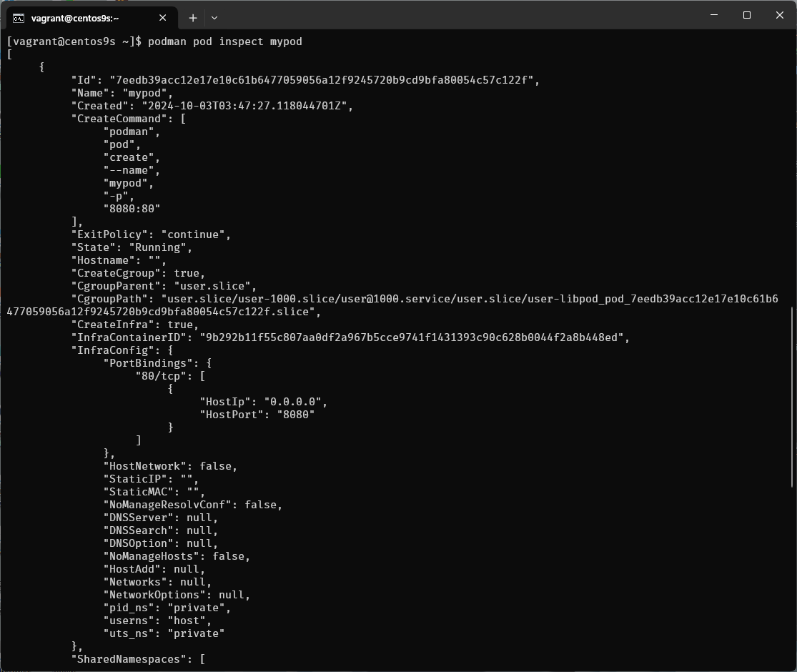797x672 pixels.
Task: Click the HostIp "0.0.0.0" value
Action: 295,402
